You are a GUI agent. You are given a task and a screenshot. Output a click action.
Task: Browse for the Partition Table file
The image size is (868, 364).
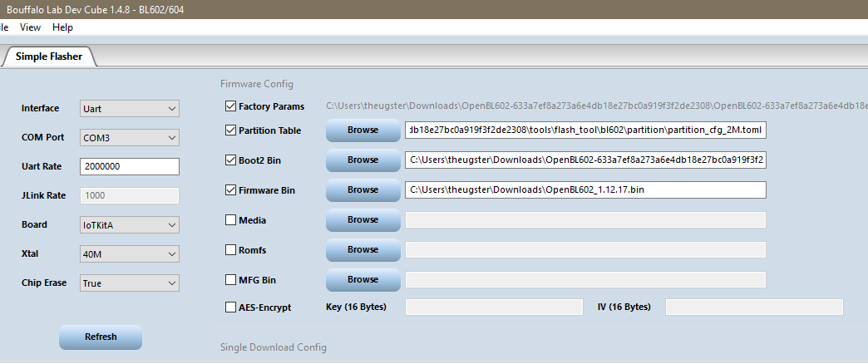point(362,130)
